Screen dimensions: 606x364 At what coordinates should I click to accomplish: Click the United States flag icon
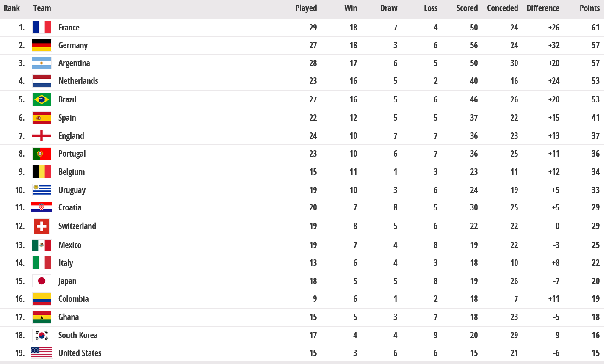point(42,353)
